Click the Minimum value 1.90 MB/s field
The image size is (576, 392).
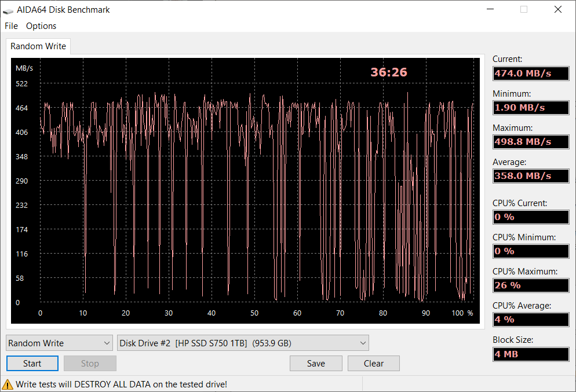(x=530, y=108)
